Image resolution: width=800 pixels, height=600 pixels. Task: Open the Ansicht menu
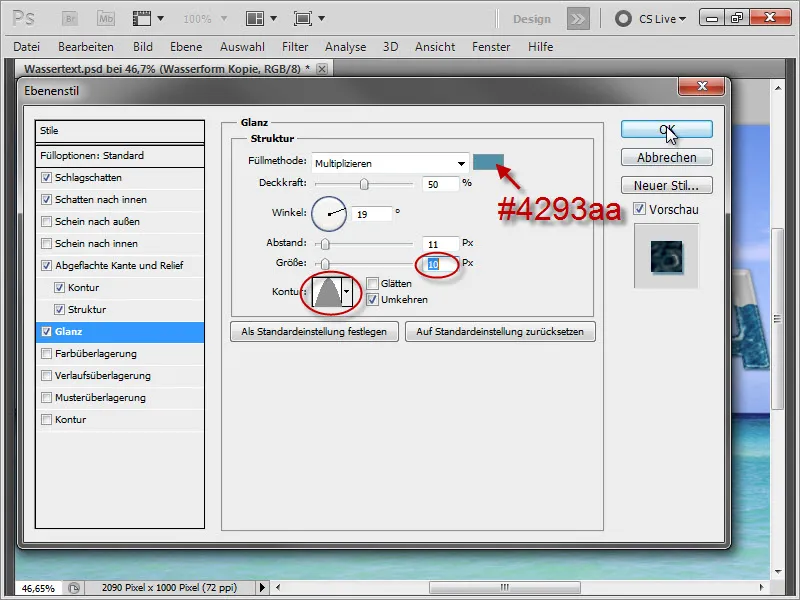tap(435, 47)
